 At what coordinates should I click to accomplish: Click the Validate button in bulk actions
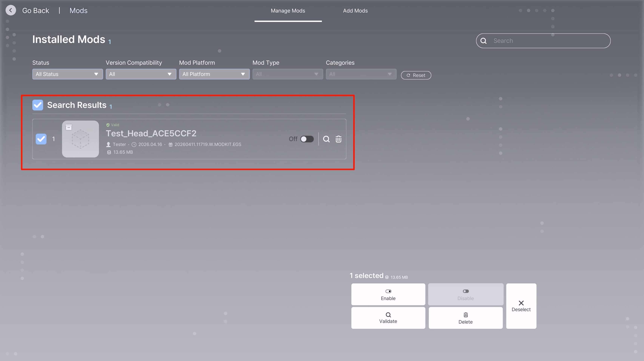coord(388,318)
